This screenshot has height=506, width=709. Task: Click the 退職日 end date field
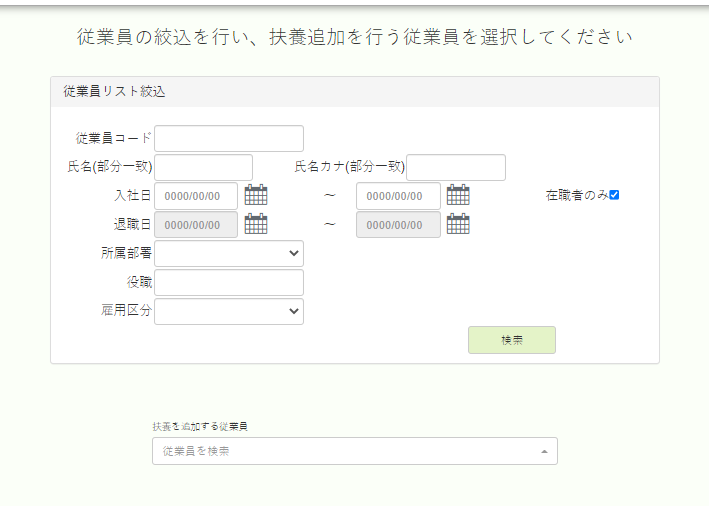398,225
